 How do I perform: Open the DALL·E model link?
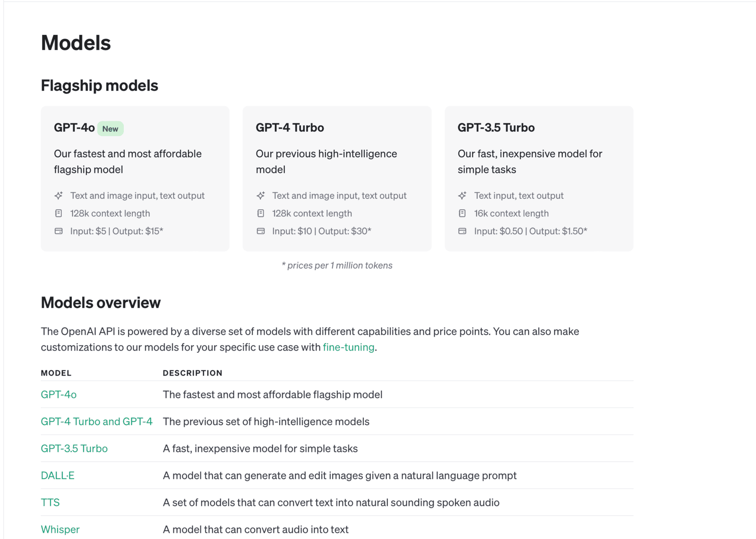pos(58,475)
